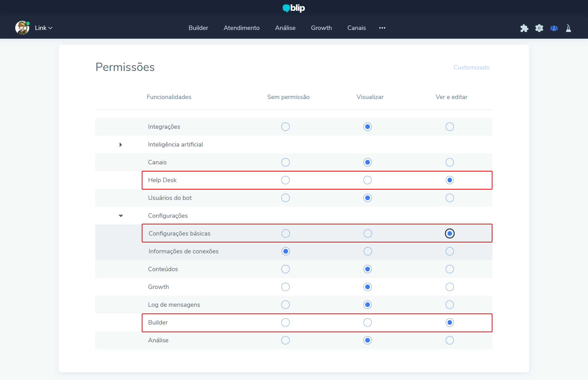
Task: Set Análise row to Ver e editar
Action: [x=449, y=340]
